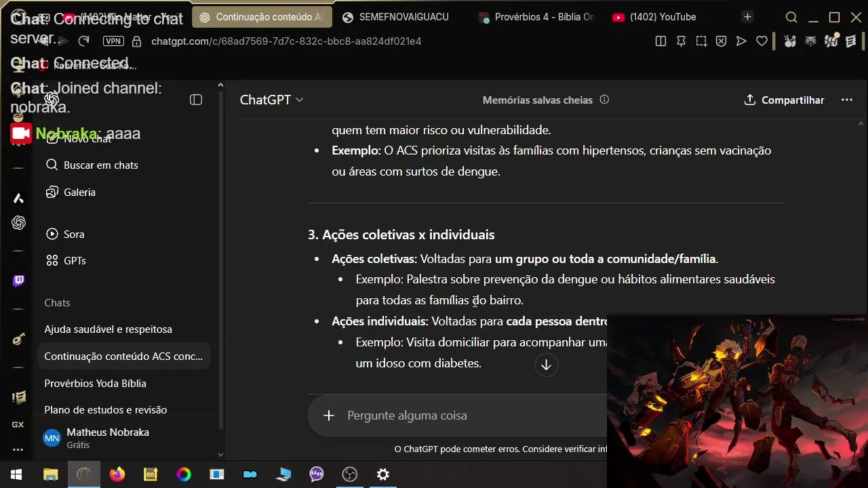Take a snapshot of the page
This screenshot has height=488, width=868.
pyautogui.click(x=701, y=41)
